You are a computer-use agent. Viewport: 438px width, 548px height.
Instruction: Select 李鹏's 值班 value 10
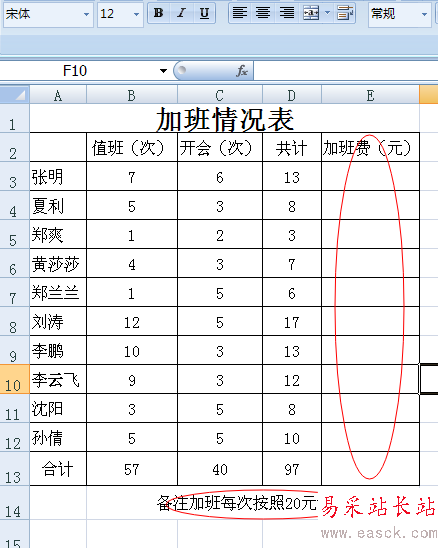(x=132, y=350)
